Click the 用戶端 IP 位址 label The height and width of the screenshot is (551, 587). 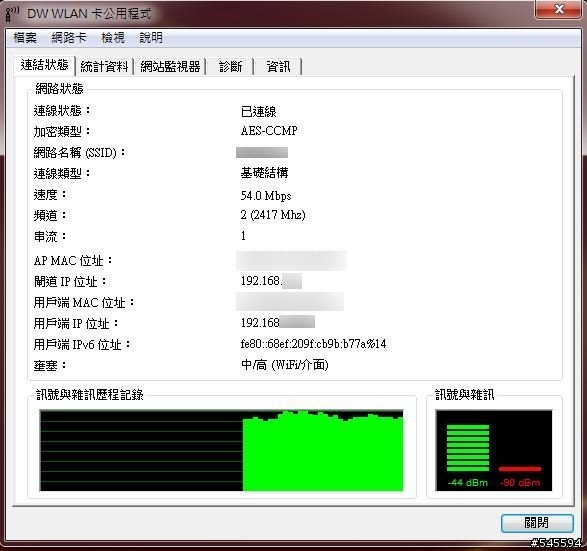[76, 323]
